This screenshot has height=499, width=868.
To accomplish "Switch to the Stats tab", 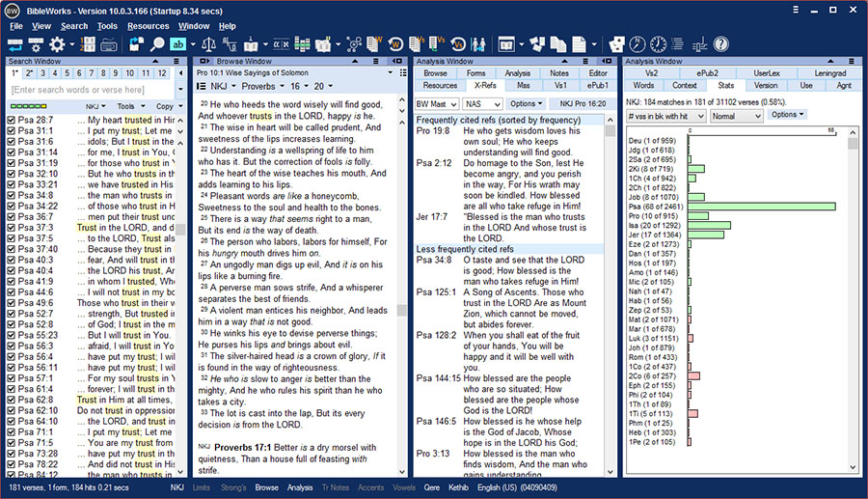I will 725,85.
